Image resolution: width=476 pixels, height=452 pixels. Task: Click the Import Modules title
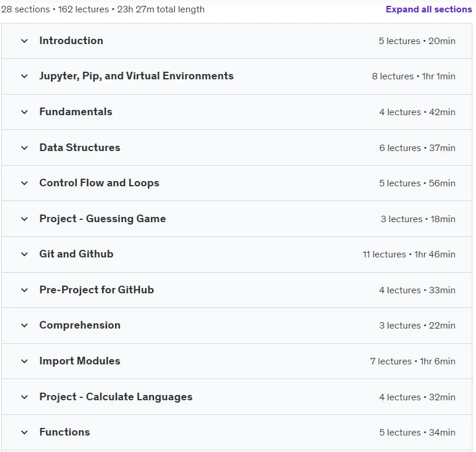80,361
